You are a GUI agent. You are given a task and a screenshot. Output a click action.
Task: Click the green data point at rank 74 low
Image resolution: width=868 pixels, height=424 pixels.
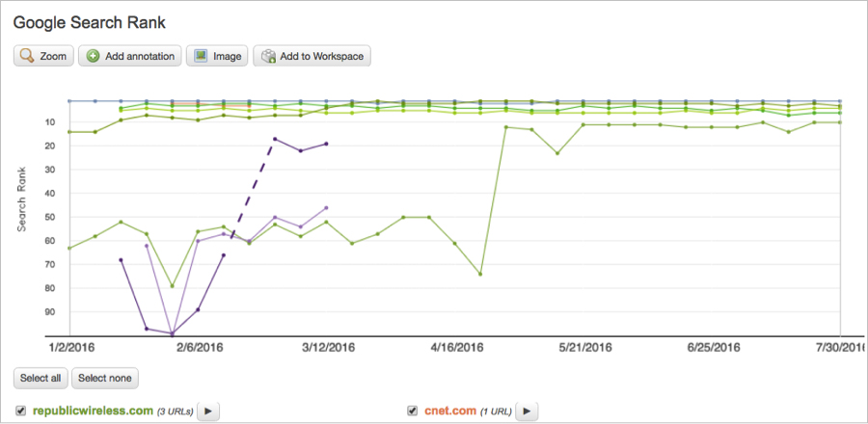point(480,274)
